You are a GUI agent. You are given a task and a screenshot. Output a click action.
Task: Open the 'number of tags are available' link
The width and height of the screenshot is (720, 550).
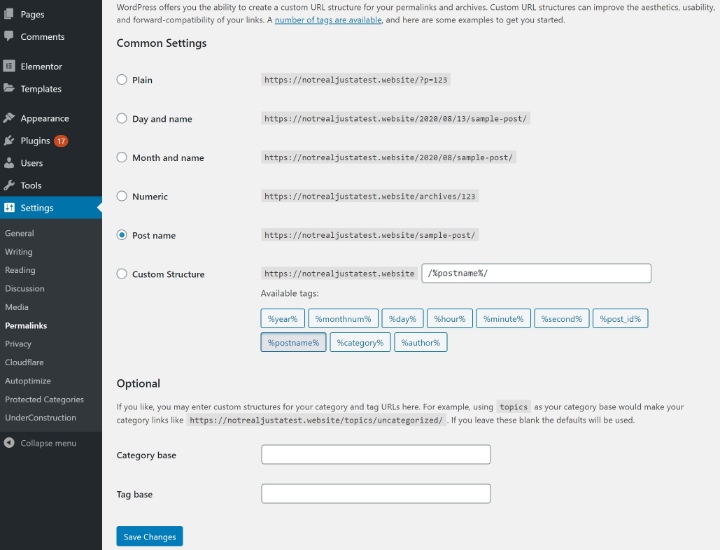328,20
